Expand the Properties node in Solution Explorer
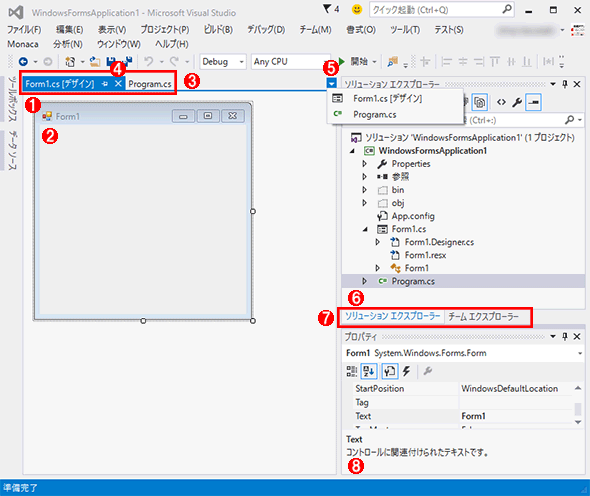The width and height of the screenshot is (590, 496). click(x=364, y=164)
